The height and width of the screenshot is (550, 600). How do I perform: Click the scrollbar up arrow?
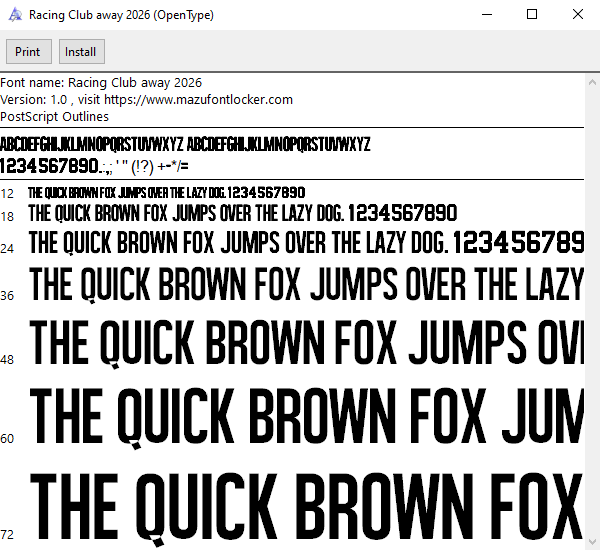pyautogui.click(x=592, y=82)
